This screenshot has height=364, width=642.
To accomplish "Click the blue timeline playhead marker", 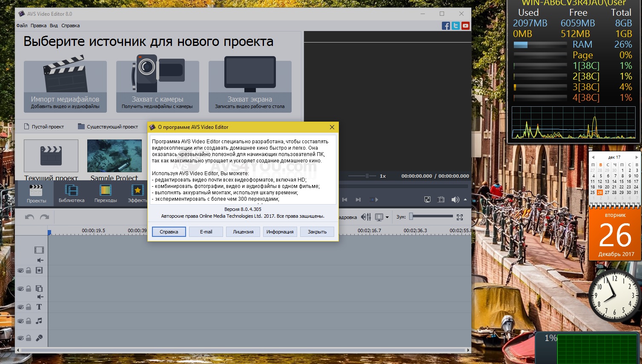I will click(49, 232).
